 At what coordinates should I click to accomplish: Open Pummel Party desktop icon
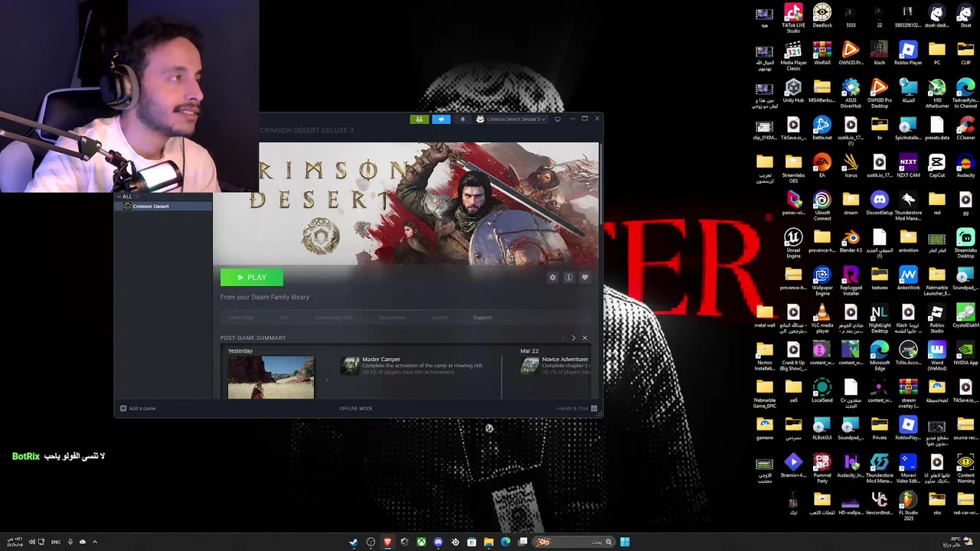(x=822, y=469)
